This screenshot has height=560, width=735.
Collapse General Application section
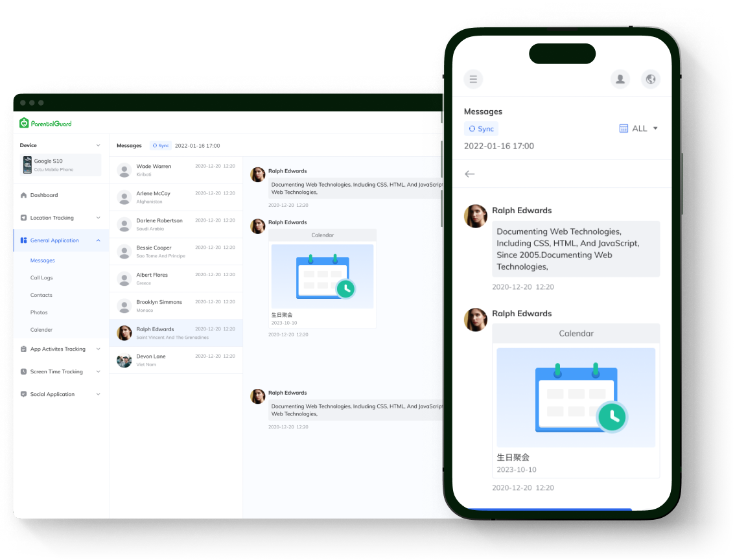coord(99,240)
